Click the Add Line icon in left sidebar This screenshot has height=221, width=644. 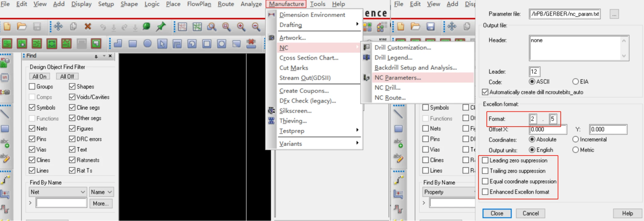click(5, 114)
